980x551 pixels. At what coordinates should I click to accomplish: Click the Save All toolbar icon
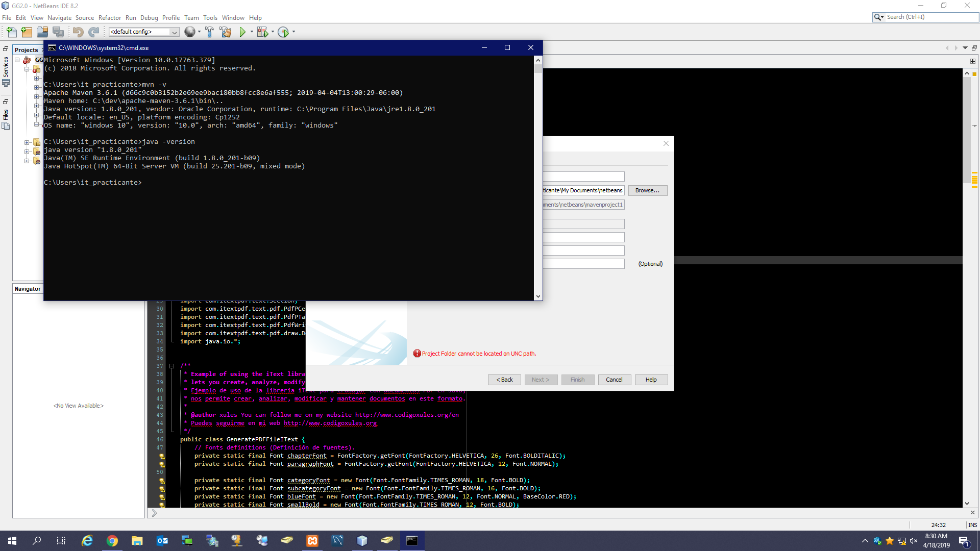pos(58,32)
